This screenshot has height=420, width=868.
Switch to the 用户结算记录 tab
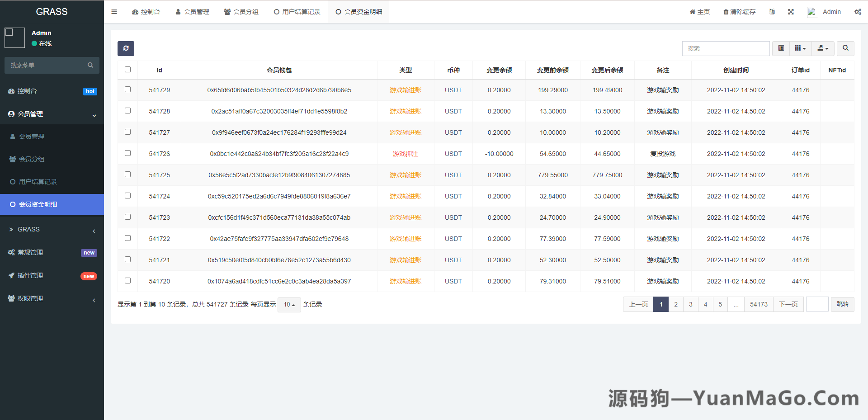[297, 12]
